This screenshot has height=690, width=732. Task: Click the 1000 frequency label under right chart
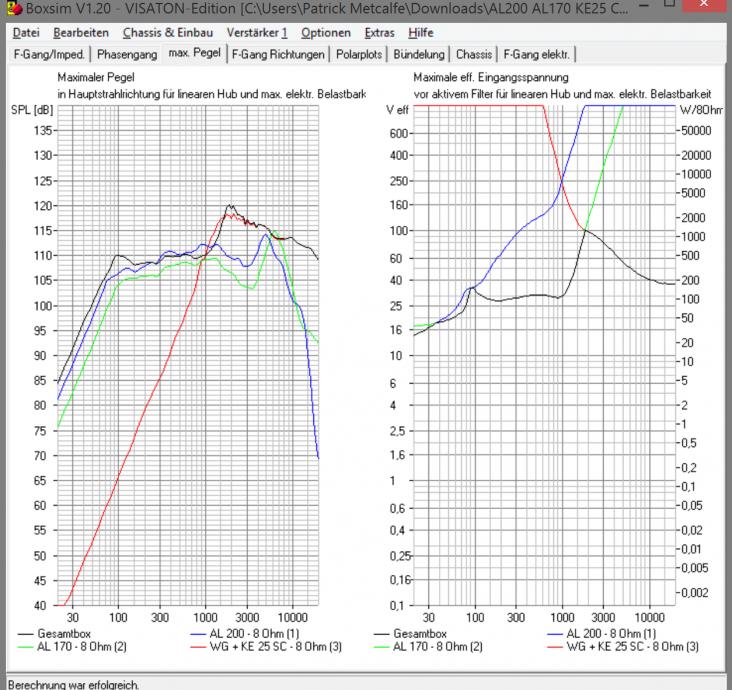pos(562,618)
